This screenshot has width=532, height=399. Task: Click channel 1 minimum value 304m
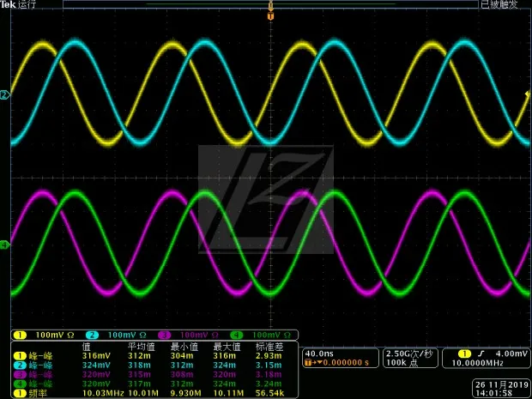click(182, 356)
